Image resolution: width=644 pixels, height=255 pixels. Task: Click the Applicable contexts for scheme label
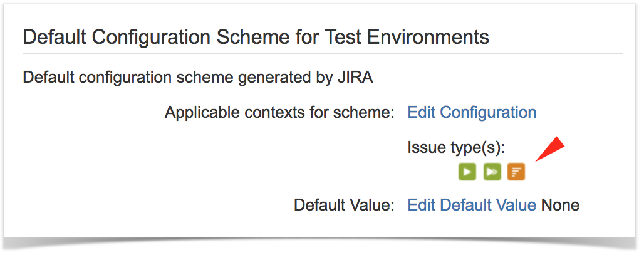279,112
